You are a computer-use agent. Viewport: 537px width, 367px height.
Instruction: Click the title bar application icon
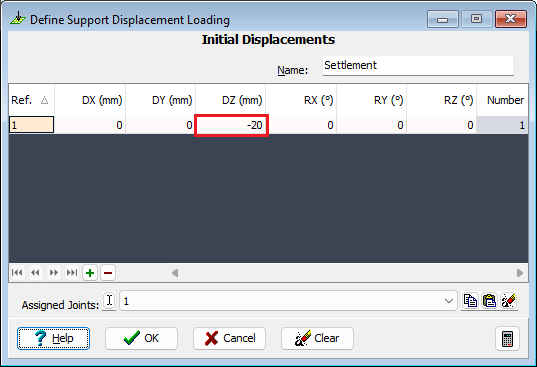[18, 19]
